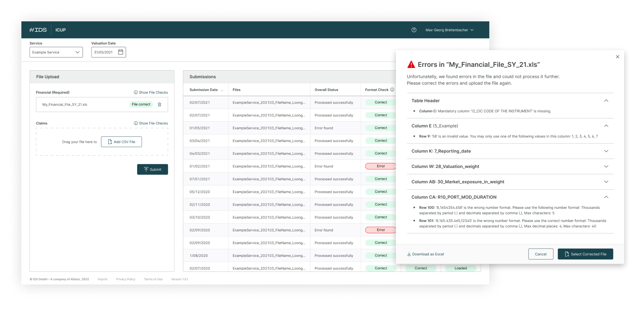Open the valuation date calendar icon
This screenshot has height=314, width=644.
point(120,52)
